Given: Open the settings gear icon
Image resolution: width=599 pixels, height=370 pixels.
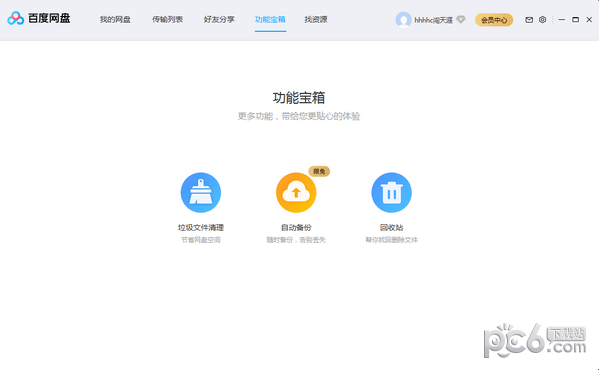Looking at the screenshot, I should [x=542, y=19].
